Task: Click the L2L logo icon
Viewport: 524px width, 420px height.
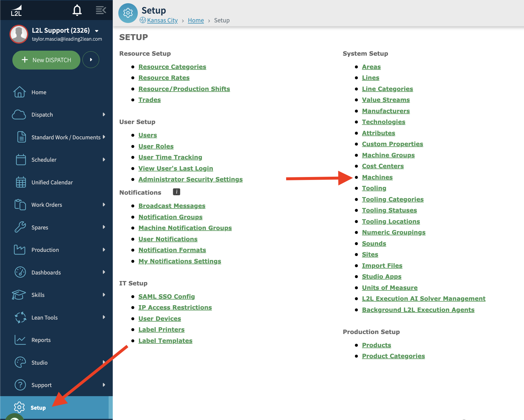Action: pyautogui.click(x=16, y=10)
